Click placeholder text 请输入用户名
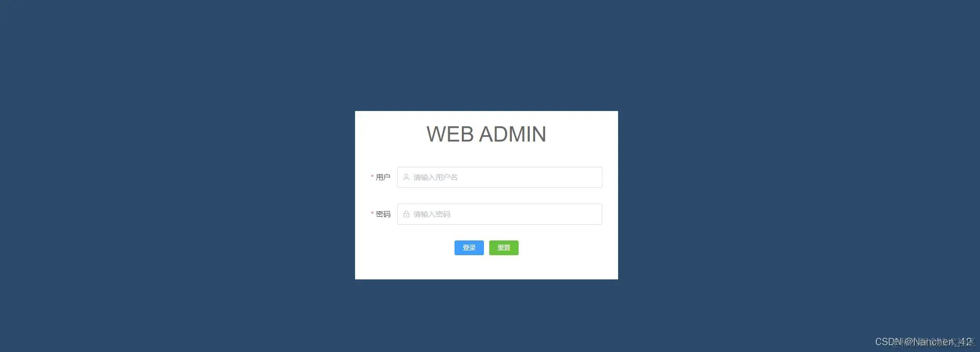The height and width of the screenshot is (352, 980). coord(436,177)
